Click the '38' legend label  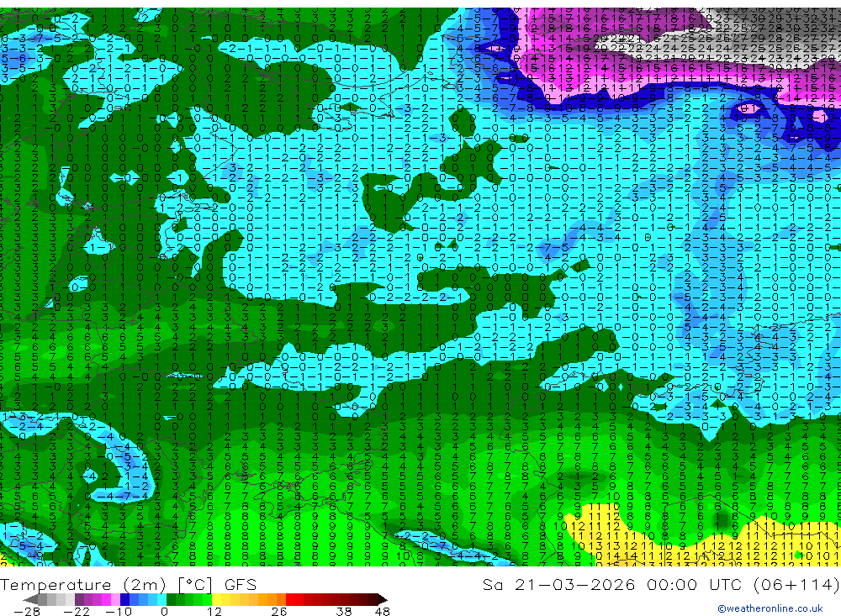tap(344, 611)
